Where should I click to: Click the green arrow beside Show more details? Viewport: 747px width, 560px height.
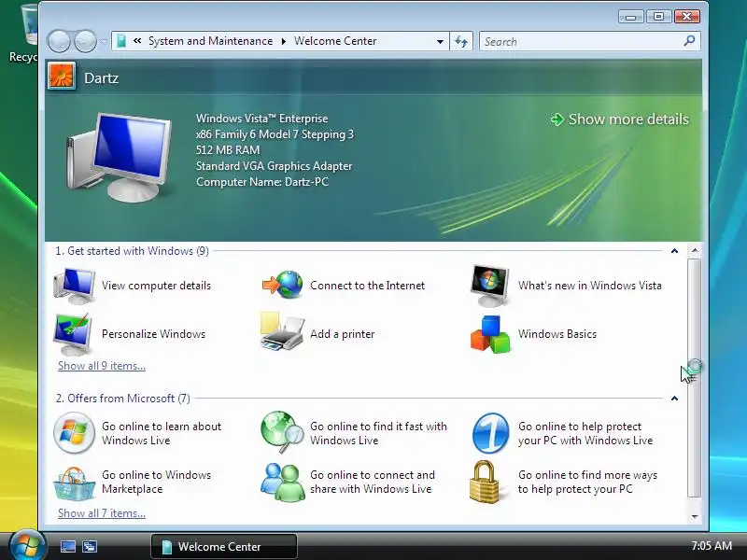[557, 119]
